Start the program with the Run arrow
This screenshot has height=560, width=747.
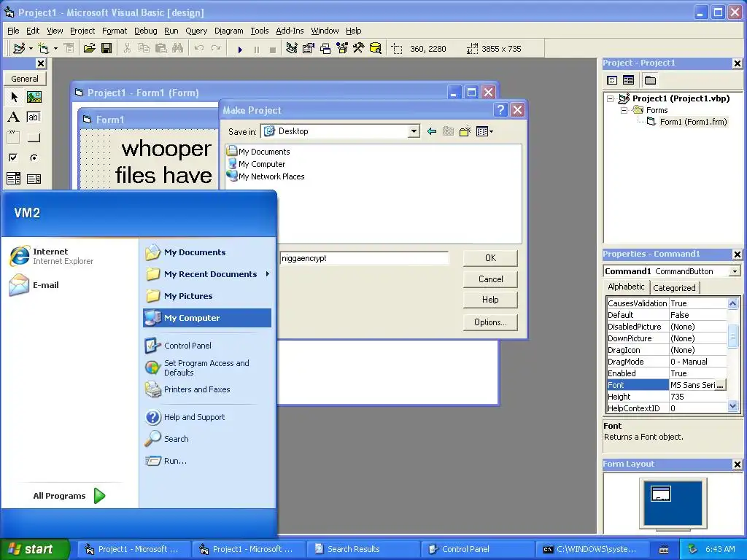(x=240, y=49)
